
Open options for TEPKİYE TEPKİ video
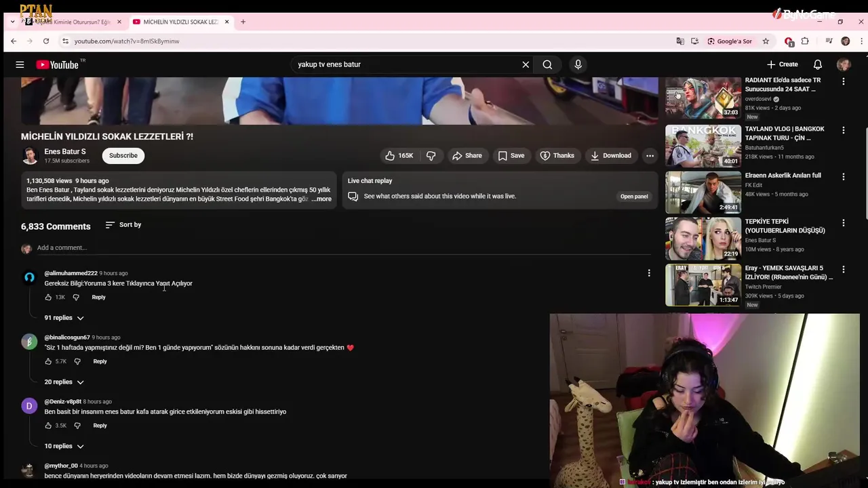tap(844, 223)
